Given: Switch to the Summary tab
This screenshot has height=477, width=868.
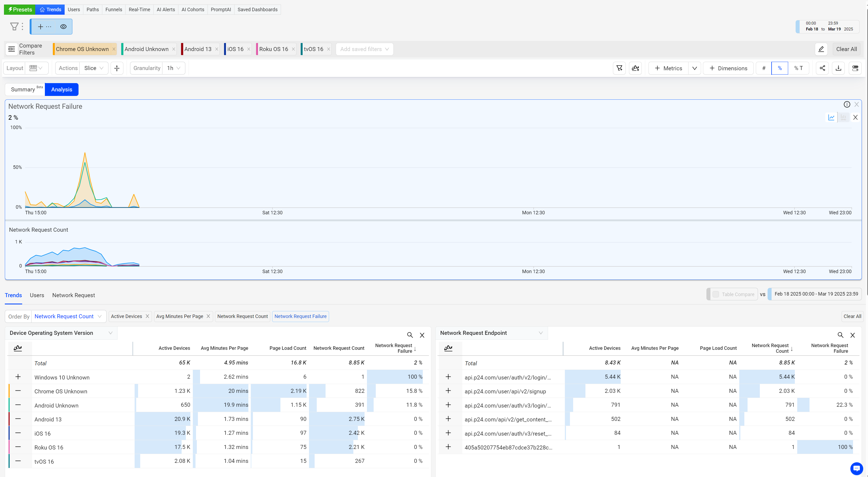Looking at the screenshot, I should click(23, 89).
